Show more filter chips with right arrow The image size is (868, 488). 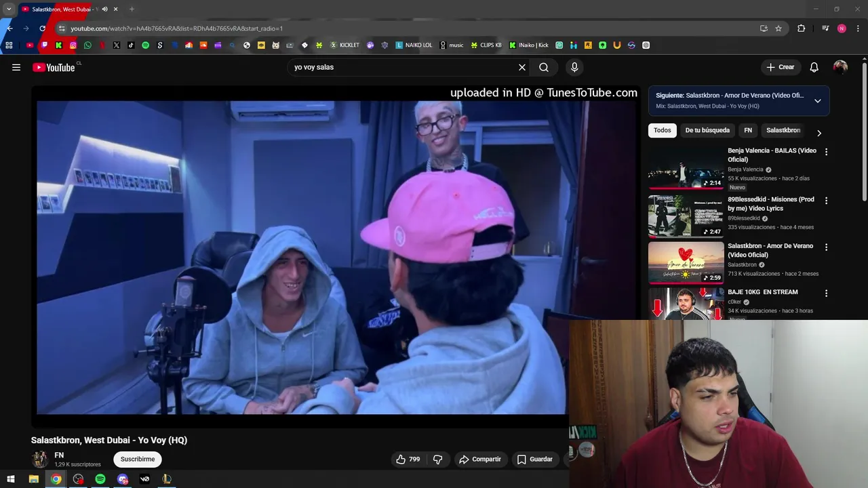(819, 133)
